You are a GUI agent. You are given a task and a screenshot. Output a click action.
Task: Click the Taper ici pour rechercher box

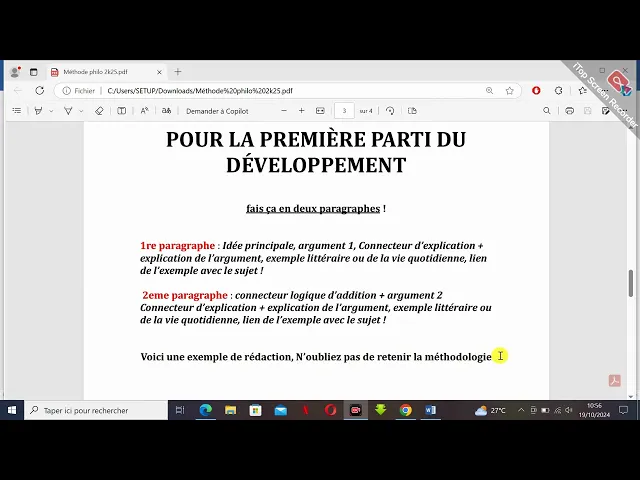(96, 410)
